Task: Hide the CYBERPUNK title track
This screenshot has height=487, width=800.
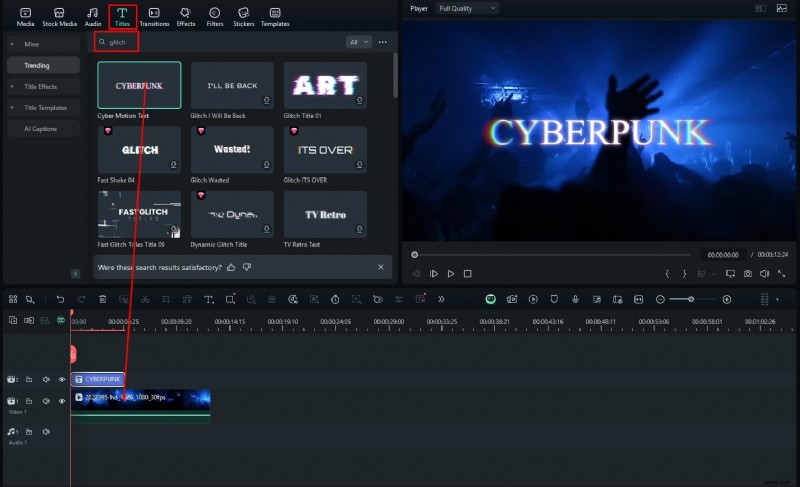Action: point(62,379)
